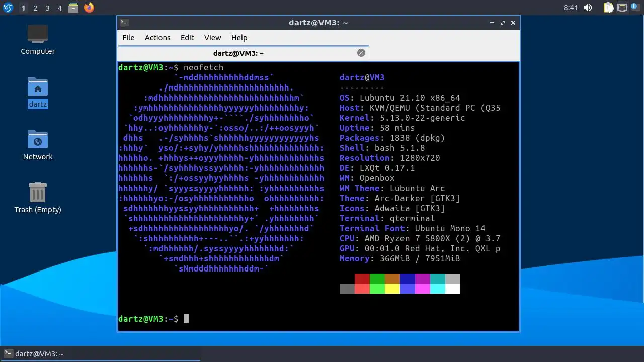Screen dimensions: 644x362
Task: Open the Computer desktop icon
Action: (38, 40)
